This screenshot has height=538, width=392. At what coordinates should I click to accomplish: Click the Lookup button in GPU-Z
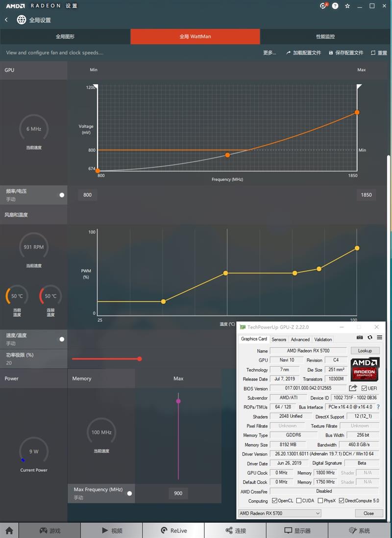pos(365,350)
